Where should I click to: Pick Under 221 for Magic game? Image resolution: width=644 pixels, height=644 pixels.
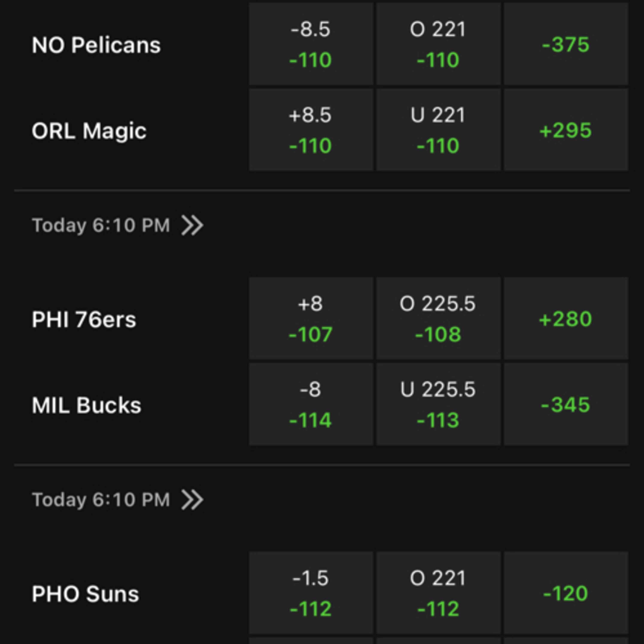[438, 130]
